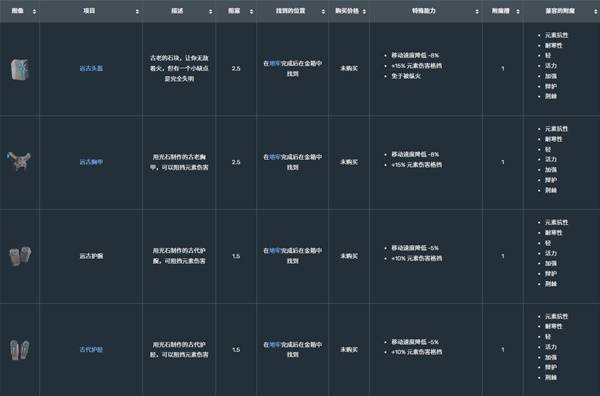Open the ancient bracers thumbnail image
The height and width of the screenshot is (396, 600).
click(x=20, y=256)
